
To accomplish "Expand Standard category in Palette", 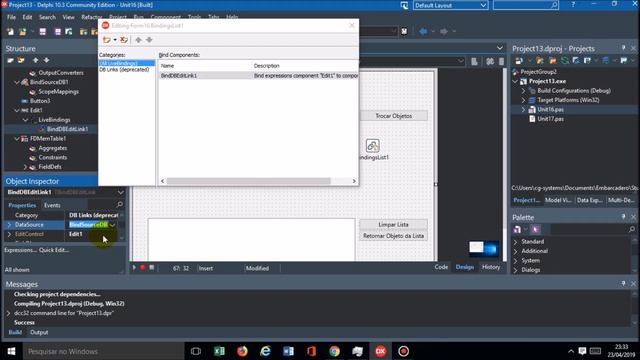I will [x=516, y=242].
